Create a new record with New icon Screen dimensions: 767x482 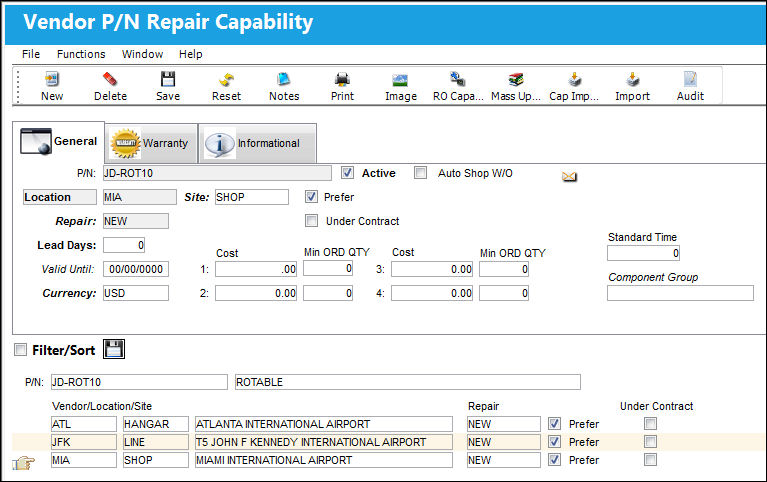click(x=52, y=79)
